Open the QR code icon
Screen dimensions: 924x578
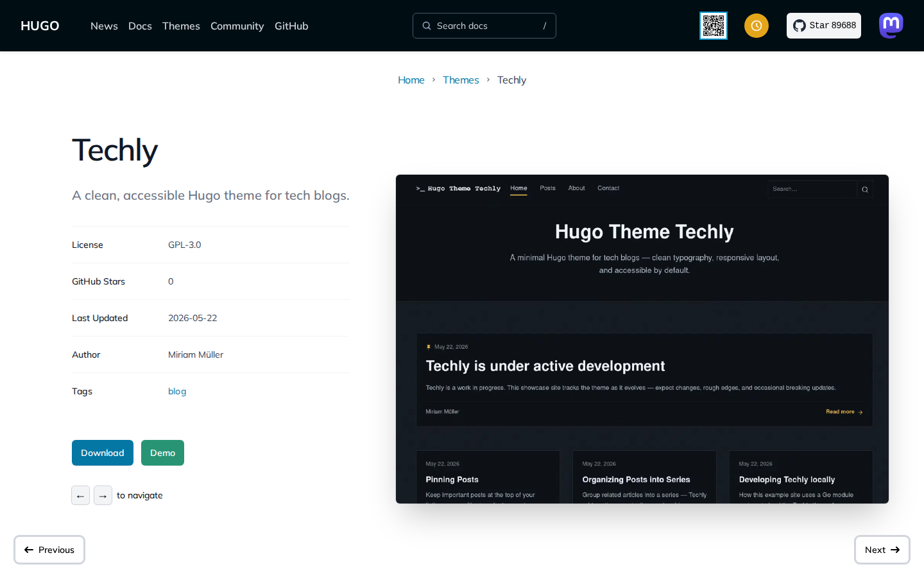[x=714, y=26]
